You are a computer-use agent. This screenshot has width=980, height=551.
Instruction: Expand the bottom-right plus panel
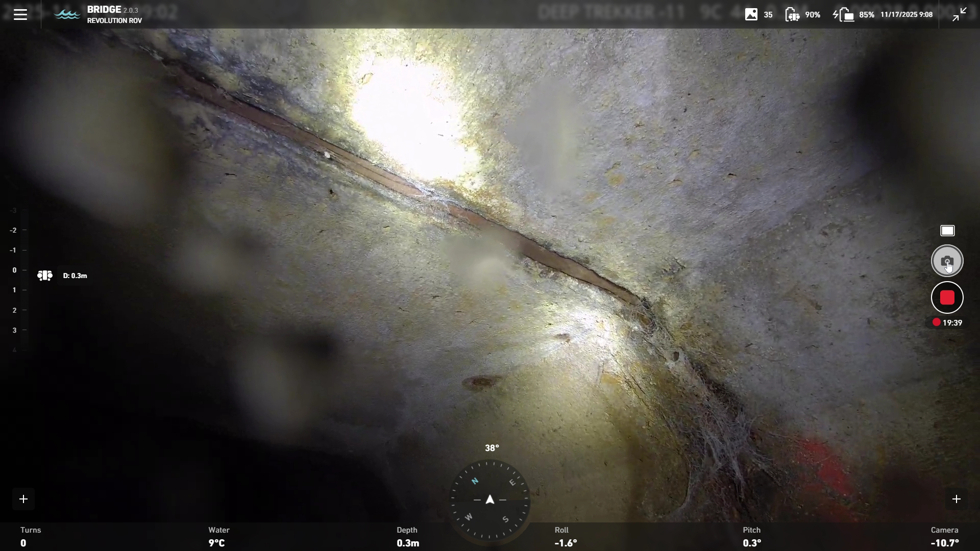point(957,499)
